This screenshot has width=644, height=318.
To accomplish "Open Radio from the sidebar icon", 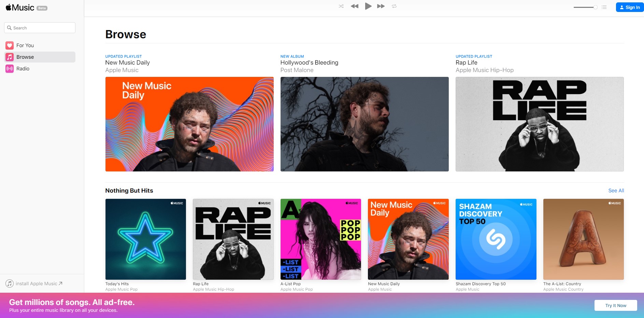I will point(9,68).
